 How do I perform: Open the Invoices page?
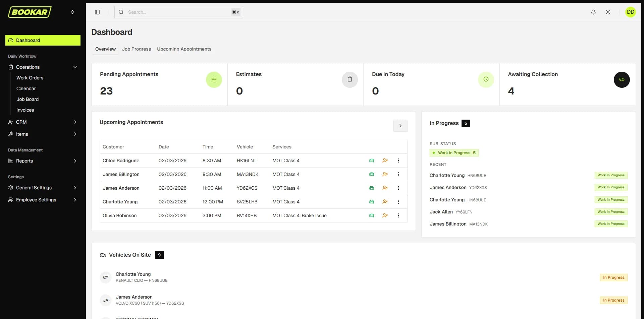25,110
